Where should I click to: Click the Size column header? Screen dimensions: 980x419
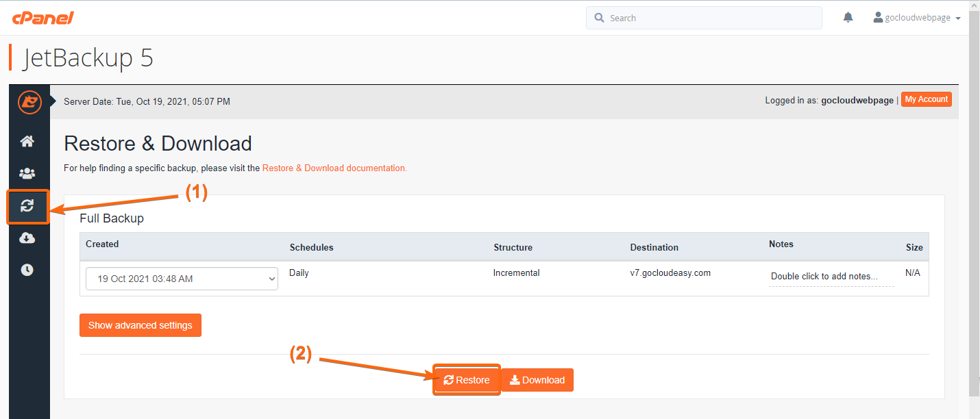pos(914,247)
